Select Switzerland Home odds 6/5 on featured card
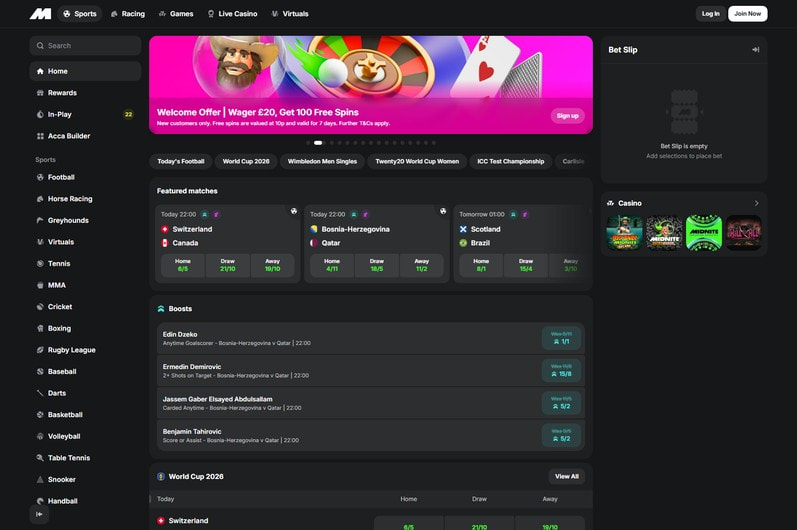Image resolution: width=797 pixels, height=530 pixels. tap(183, 265)
